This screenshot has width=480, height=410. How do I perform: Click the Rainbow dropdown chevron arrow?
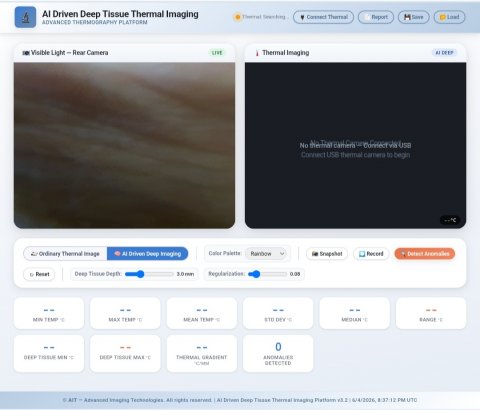282,254
